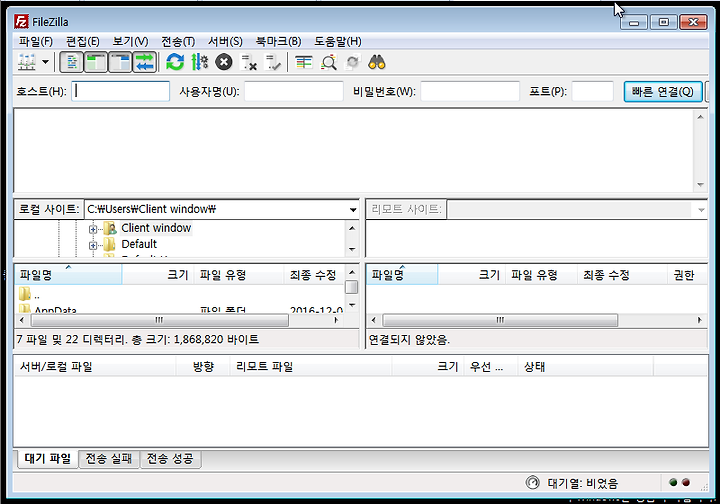
Task: Sort remote files by 권한 column
Action: point(687,275)
